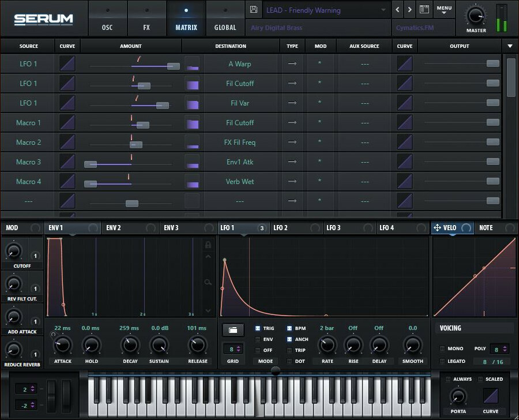Click the LFO 1 row curve icon
The height and width of the screenshot is (420, 519).
click(x=67, y=63)
